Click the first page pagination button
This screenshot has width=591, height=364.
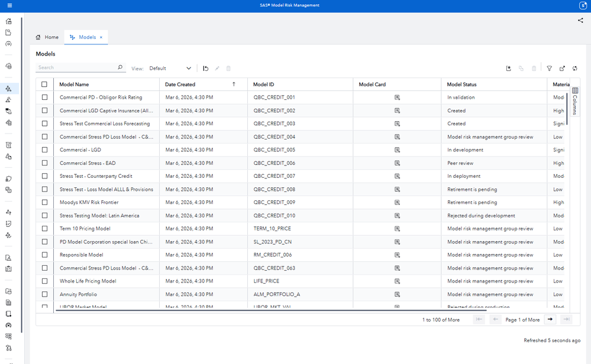pyautogui.click(x=479, y=320)
